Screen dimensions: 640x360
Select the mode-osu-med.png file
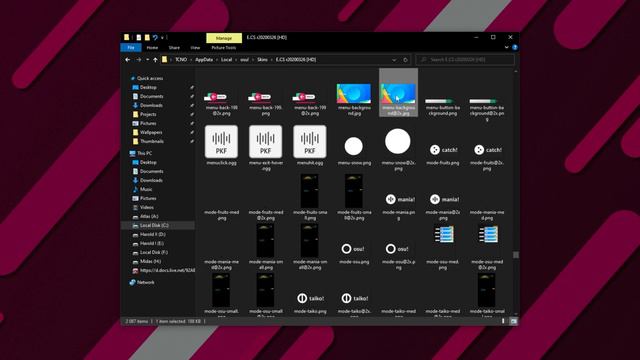point(444,235)
